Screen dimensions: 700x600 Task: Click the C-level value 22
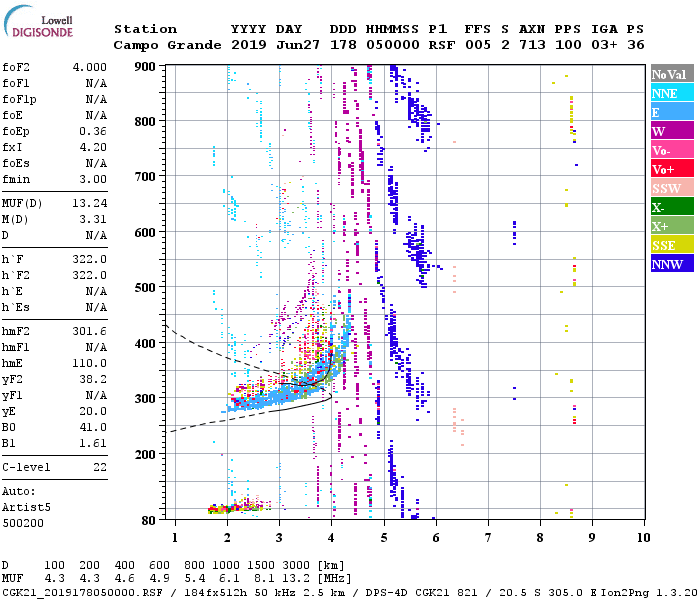(x=100, y=467)
